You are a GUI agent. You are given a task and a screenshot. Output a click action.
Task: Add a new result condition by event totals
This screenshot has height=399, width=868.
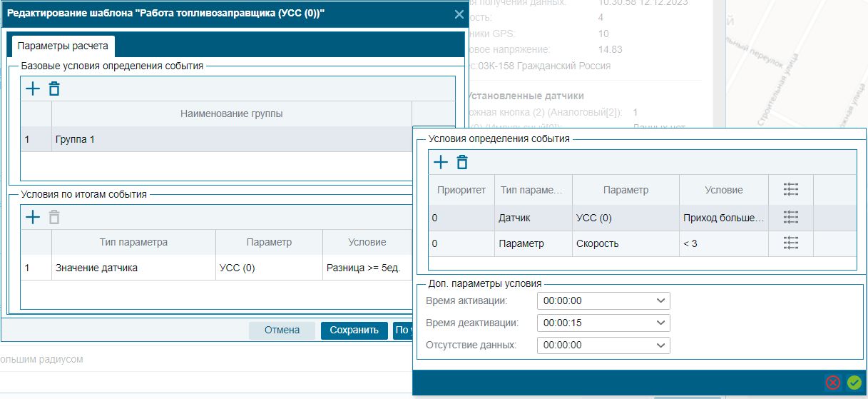(33, 218)
